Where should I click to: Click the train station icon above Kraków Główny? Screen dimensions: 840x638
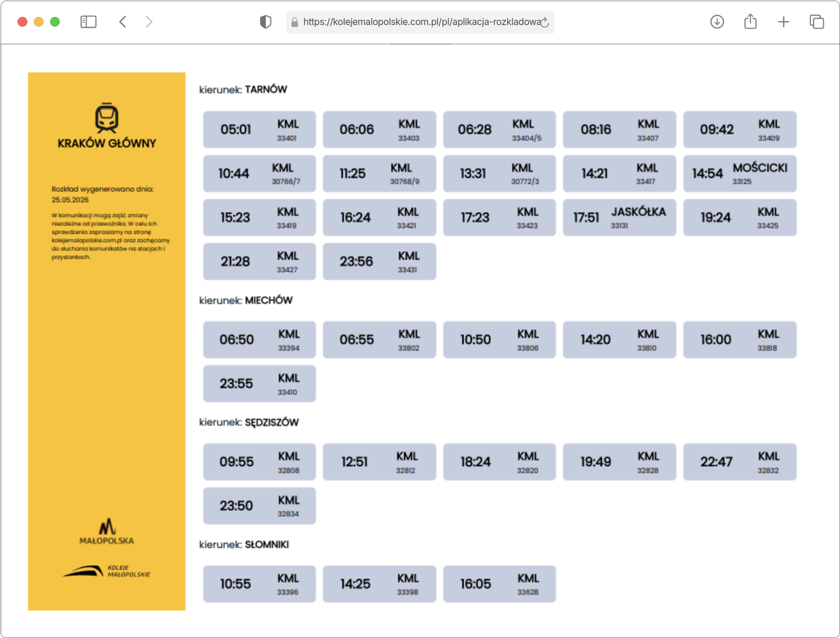(x=107, y=118)
